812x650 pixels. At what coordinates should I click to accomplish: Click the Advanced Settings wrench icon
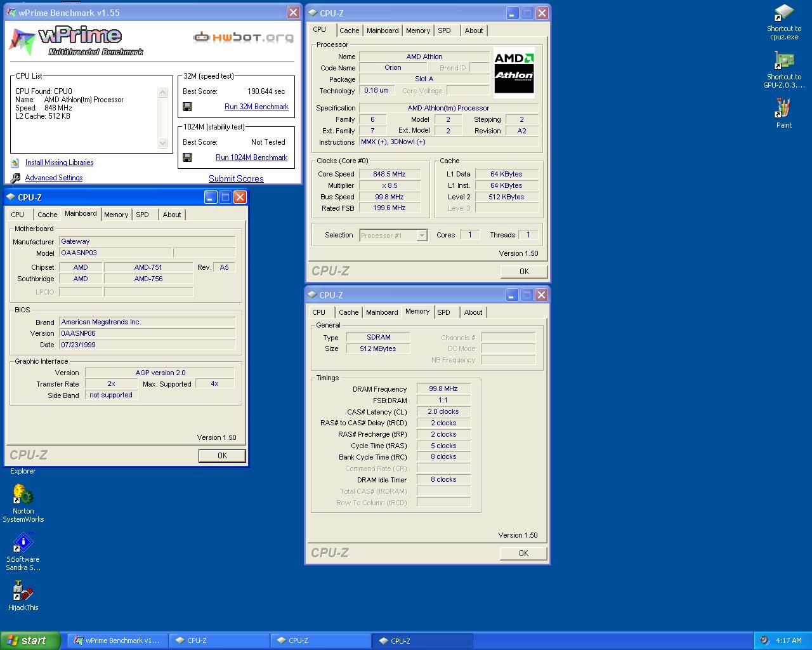coord(15,178)
